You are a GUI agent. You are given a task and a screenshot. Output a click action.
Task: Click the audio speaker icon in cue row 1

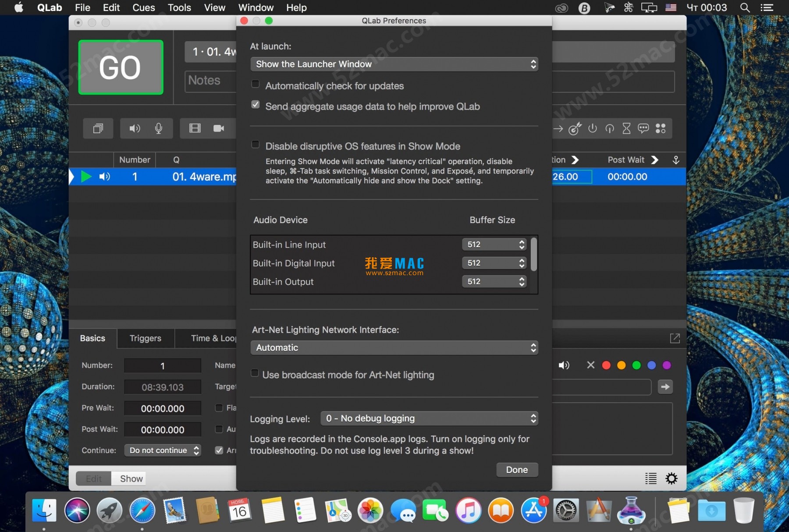[x=105, y=177]
